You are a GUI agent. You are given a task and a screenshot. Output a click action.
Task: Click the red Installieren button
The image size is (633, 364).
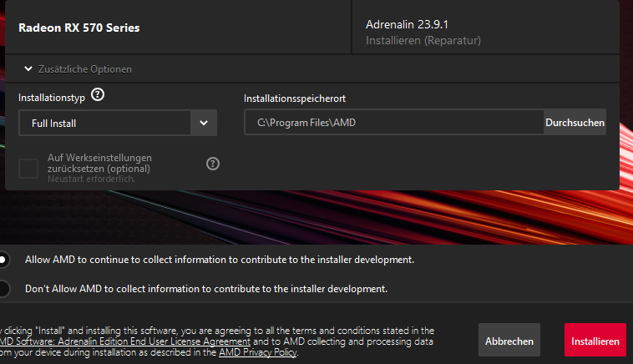[595, 340]
